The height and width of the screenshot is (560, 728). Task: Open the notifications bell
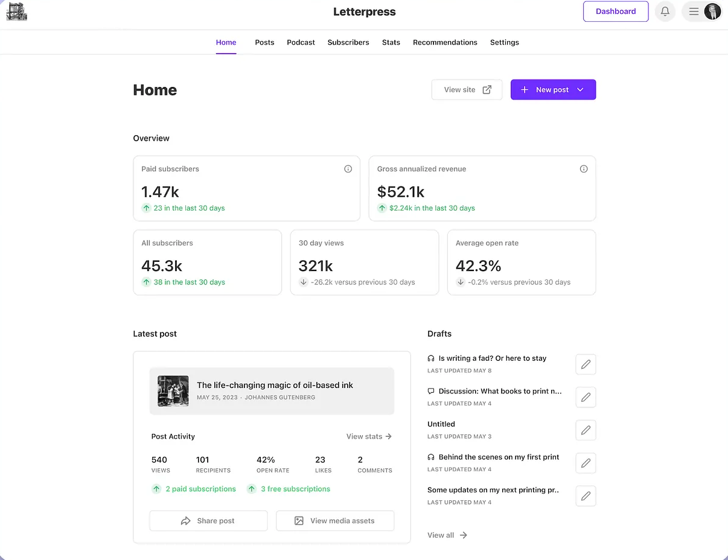click(665, 11)
